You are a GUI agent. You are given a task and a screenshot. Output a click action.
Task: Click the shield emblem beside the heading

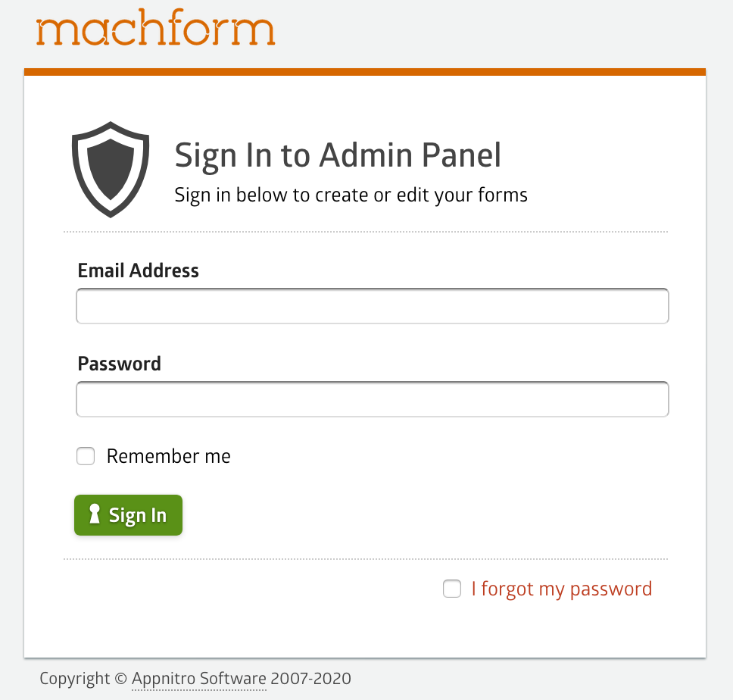pos(111,168)
